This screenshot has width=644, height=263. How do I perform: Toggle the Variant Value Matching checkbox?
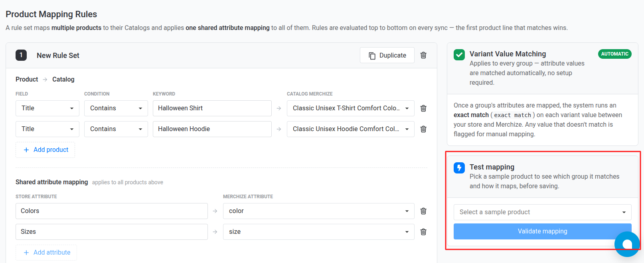pos(459,55)
